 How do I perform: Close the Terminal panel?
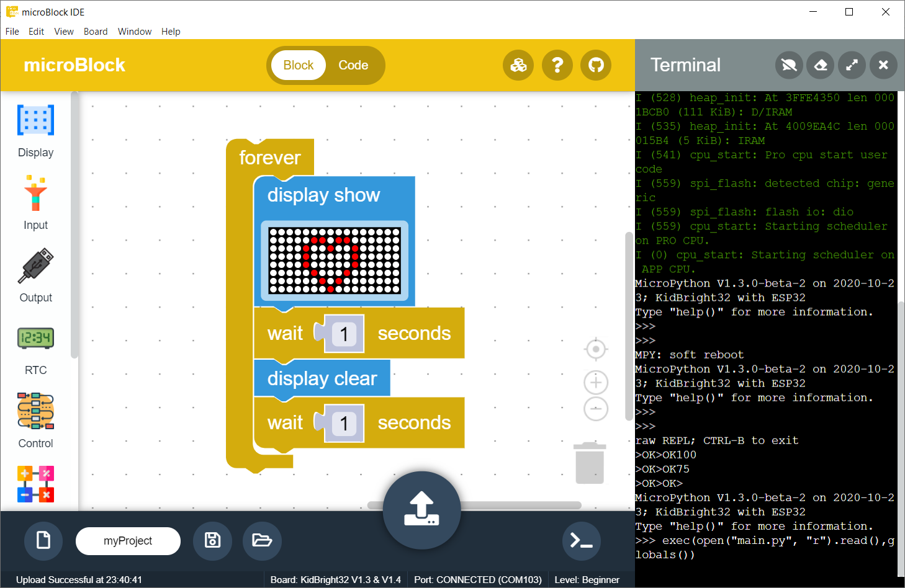coord(883,65)
